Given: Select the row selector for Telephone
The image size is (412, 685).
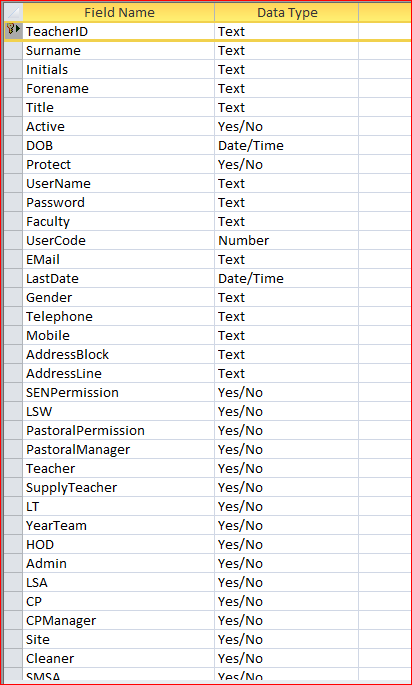Looking at the screenshot, I should (x=14, y=316).
